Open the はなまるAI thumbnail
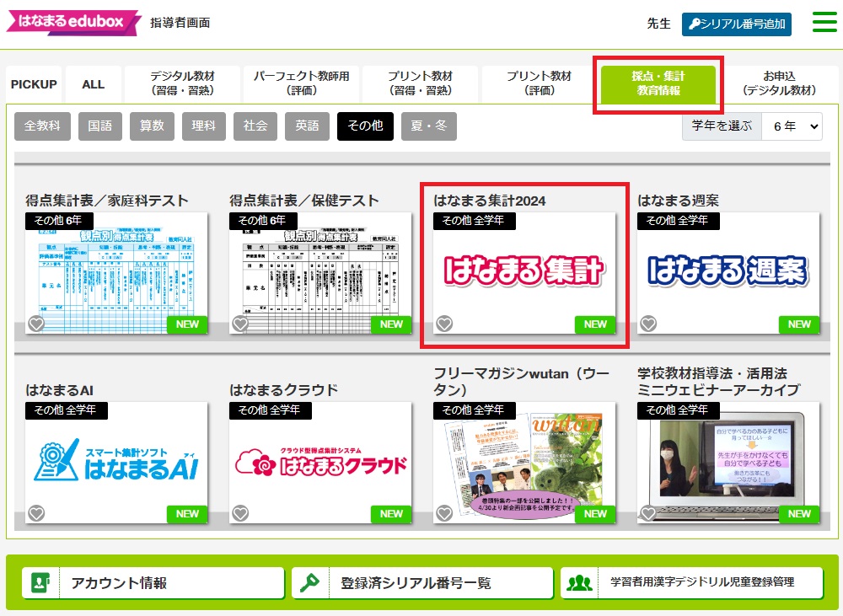The width and height of the screenshot is (843, 616). click(116, 463)
